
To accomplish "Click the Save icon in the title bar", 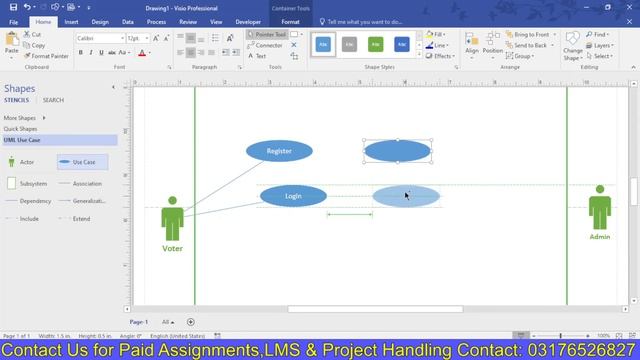I will click(x=13, y=7).
